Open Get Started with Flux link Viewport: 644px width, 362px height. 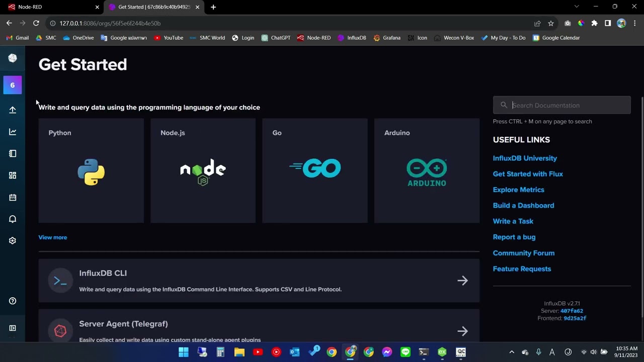528,174
